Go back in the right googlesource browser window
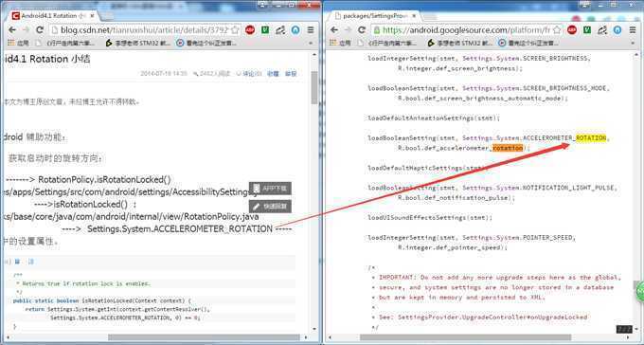 (x=334, y=29)
